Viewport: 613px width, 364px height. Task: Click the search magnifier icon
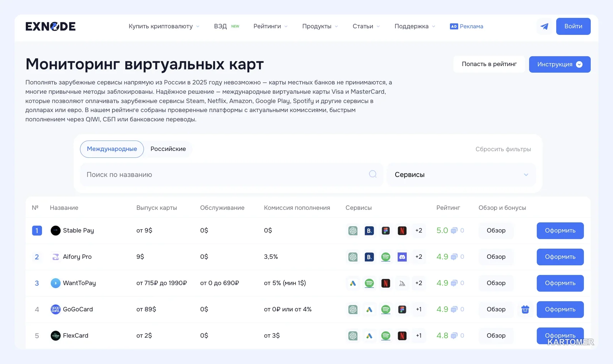(x=373, y=174)
